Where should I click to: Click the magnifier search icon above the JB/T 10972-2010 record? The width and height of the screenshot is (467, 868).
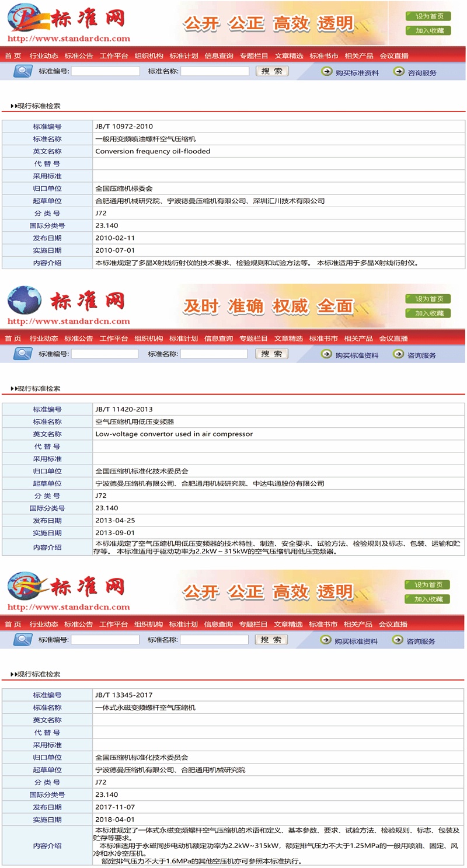pos(23,71)
